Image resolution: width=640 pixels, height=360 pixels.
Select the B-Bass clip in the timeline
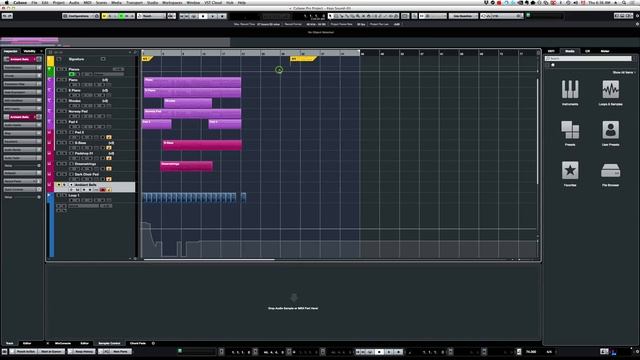point(202,145)
